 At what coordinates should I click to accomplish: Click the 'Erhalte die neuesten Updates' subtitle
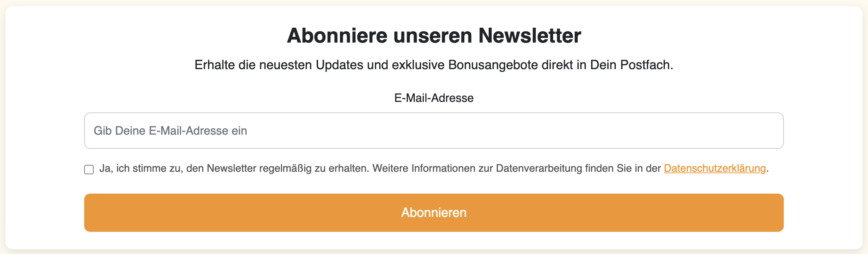434,65
